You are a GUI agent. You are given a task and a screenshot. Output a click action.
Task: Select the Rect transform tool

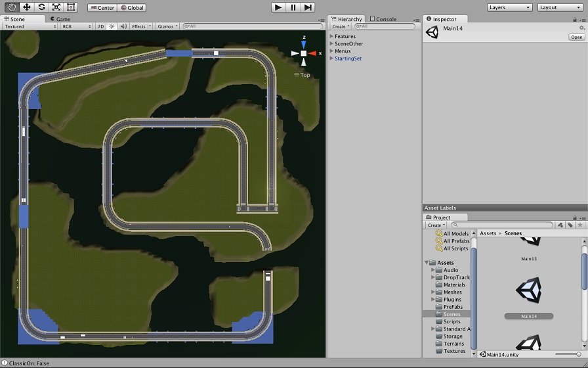point(71,7)
